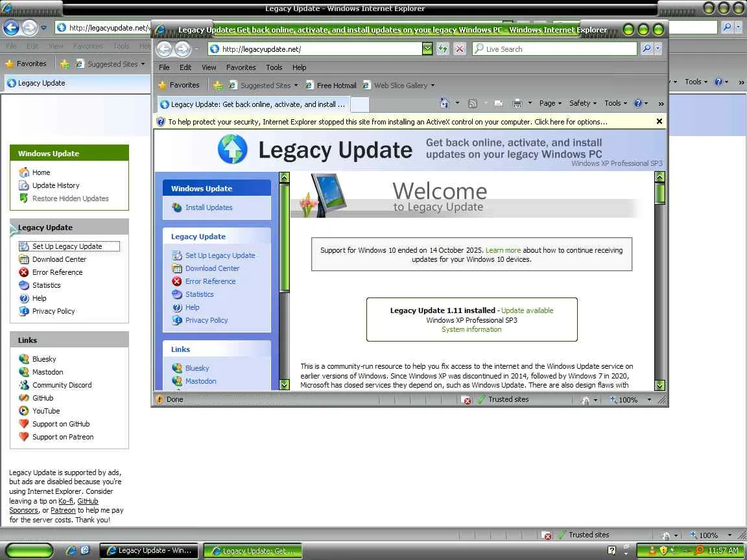747x560 pixels.
Task: Click the sidebar frame scrollbar thumb
Action: [x=285, y=237]
